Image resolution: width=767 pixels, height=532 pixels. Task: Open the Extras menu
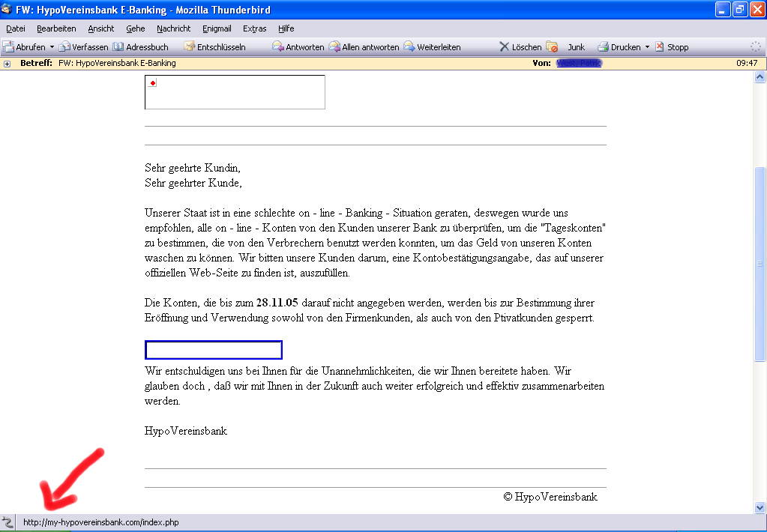[x=255, y=28]
